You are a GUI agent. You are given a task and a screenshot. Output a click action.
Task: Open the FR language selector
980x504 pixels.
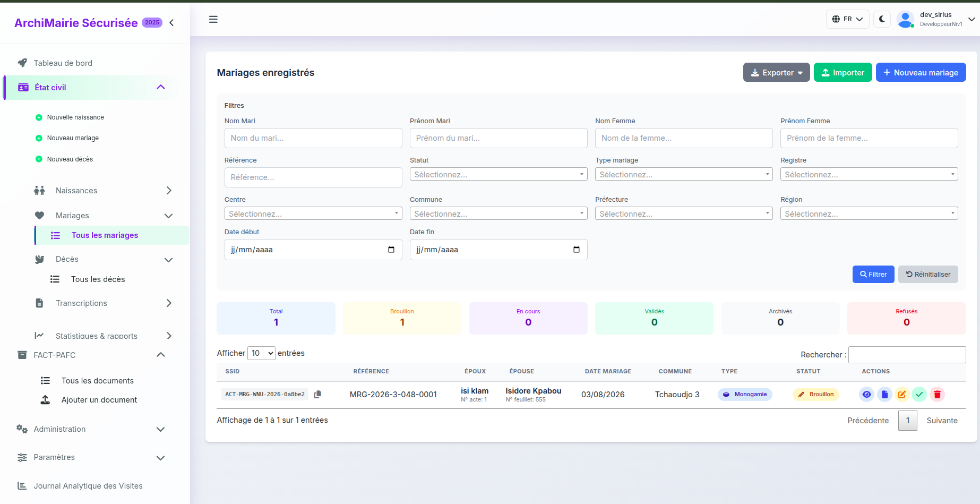(847, 19)
